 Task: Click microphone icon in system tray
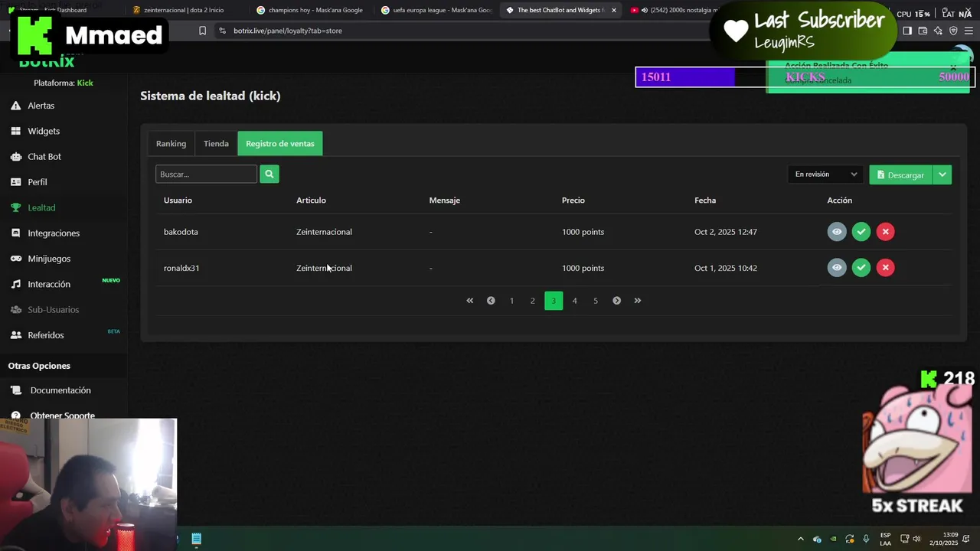click(x=866, y=539)
